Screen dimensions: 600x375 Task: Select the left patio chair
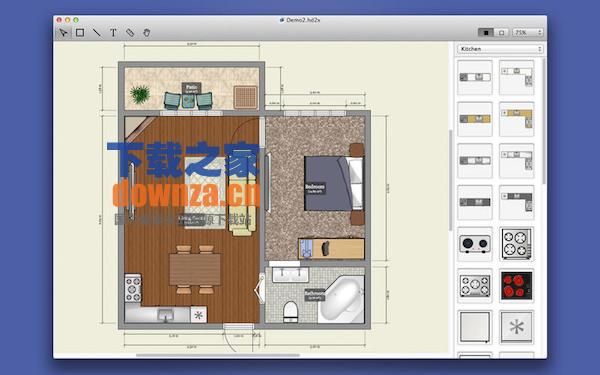(172, 101)
